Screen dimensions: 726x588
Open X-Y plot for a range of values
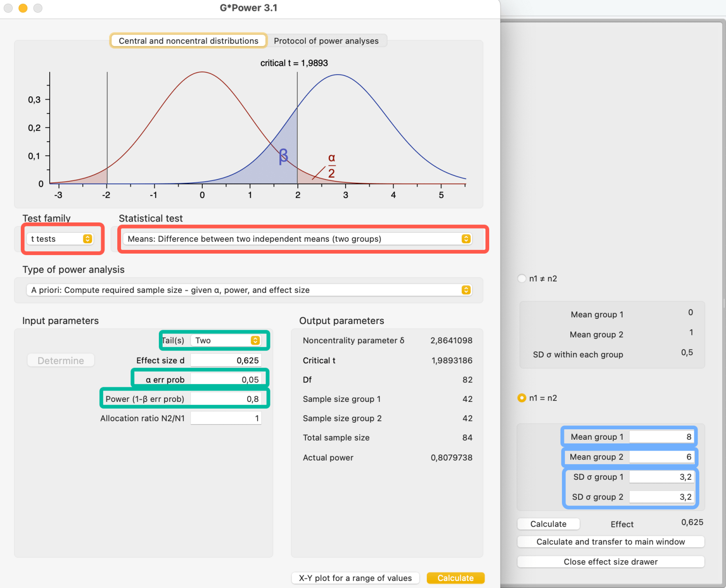pyautogui.click(x=355, y=578)
